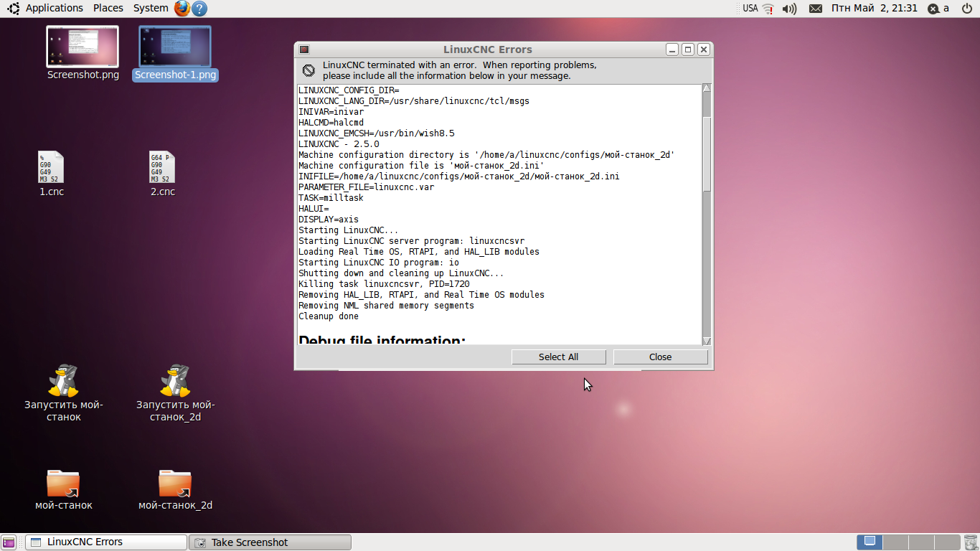Click 'Removing HAL_LIB, RTAPI, and Real Time' line
The height and width of the screenshot is (551, 980).
click(422, 295)
